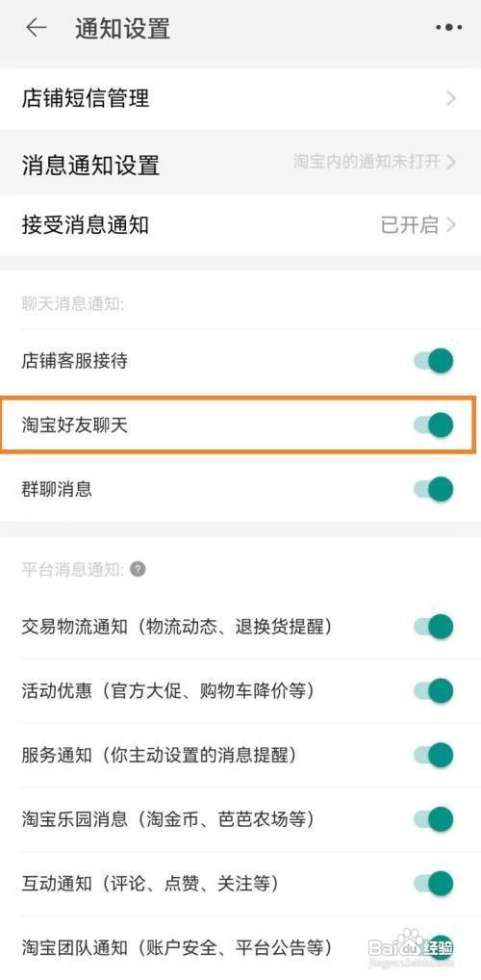Turn off 交易物流通知 switch
The width and height of the screenshot is (481, 980).
click(434, 627)
